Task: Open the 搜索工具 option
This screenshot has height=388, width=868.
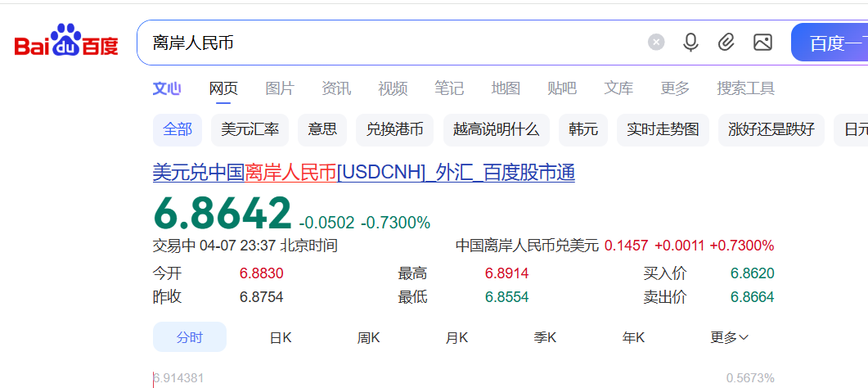Action: click(745, 88)
